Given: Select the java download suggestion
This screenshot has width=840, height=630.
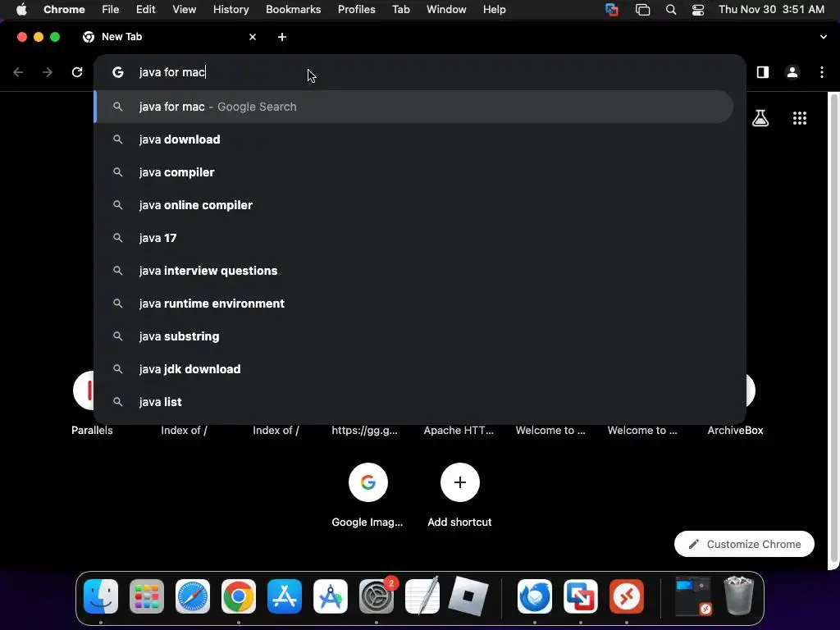Looking at the screenshot, I should pyautogui.click(x=413, y=139).
